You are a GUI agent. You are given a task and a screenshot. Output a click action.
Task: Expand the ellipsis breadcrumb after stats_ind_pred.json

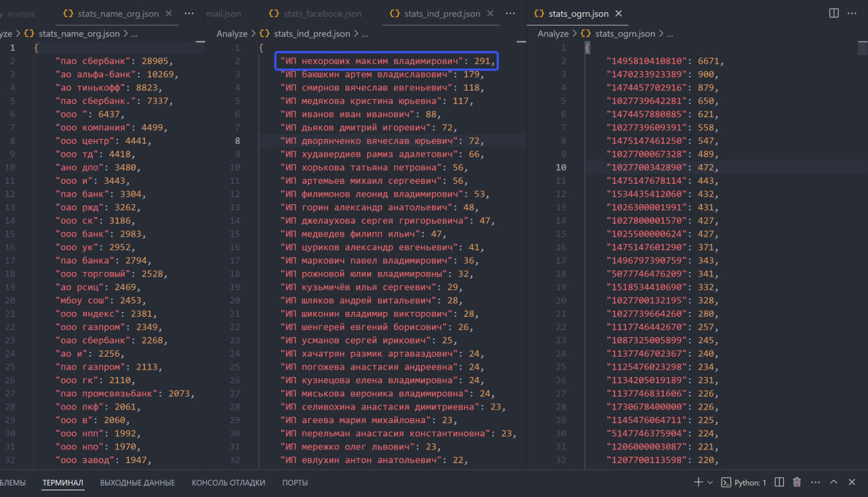pos(365,33)
